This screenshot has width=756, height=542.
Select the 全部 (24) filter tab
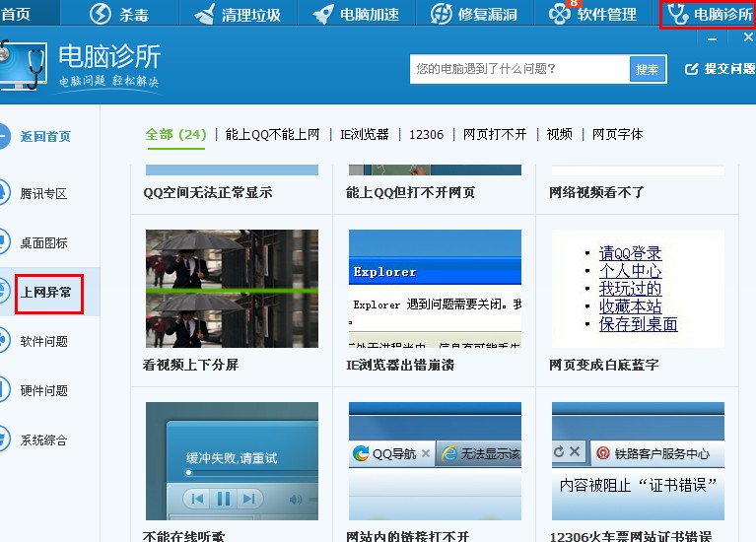tap(176, 134)
